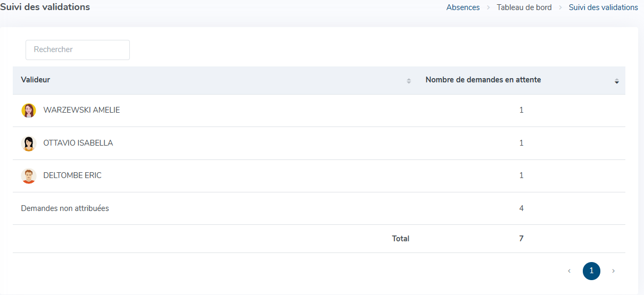Screen dimensions: 644x295
Task: Open pending requests count for OTTAVIO ISABELLA
Action: [x=521, y=143]
